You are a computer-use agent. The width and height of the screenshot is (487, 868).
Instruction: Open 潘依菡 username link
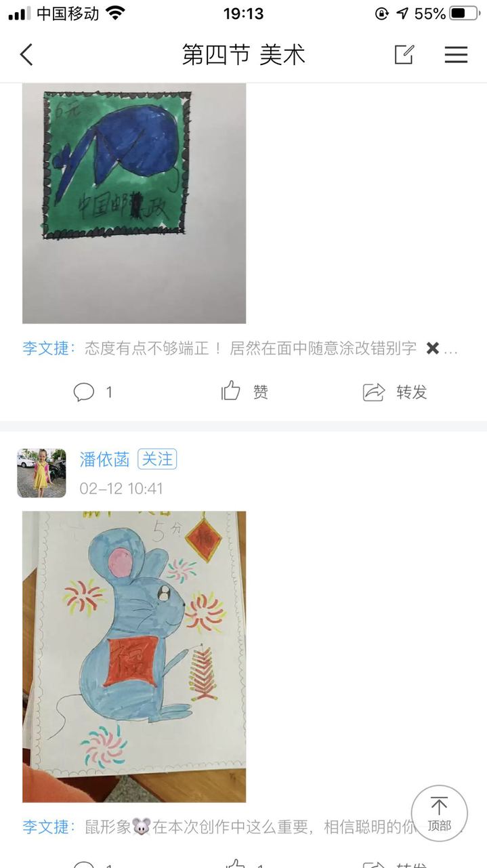(104, 459)
